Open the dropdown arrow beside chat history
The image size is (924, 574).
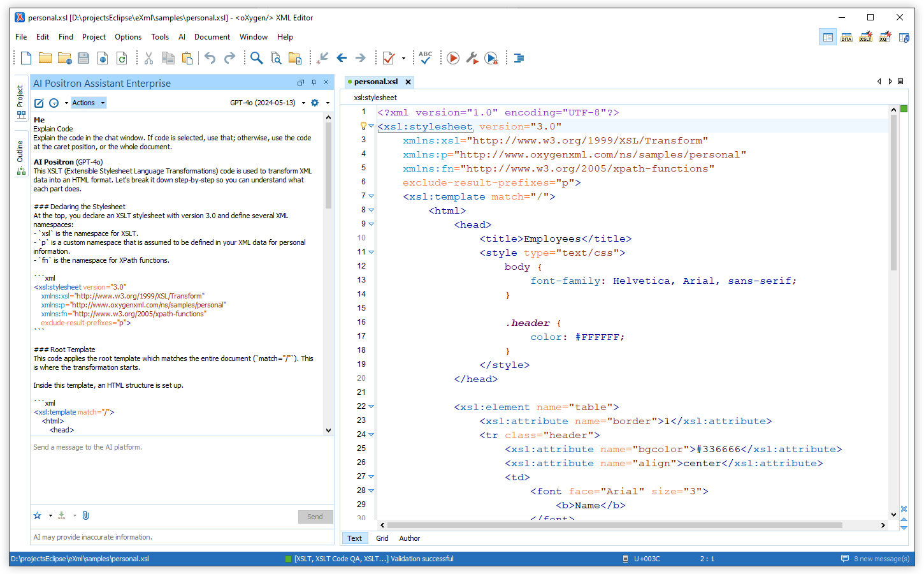coord(66,103)
